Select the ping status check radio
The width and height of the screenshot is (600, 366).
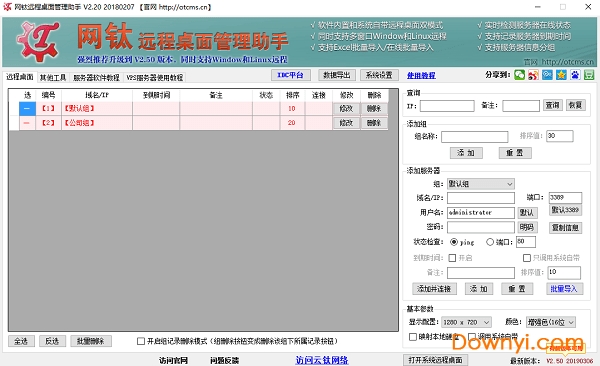pos(454,242)
